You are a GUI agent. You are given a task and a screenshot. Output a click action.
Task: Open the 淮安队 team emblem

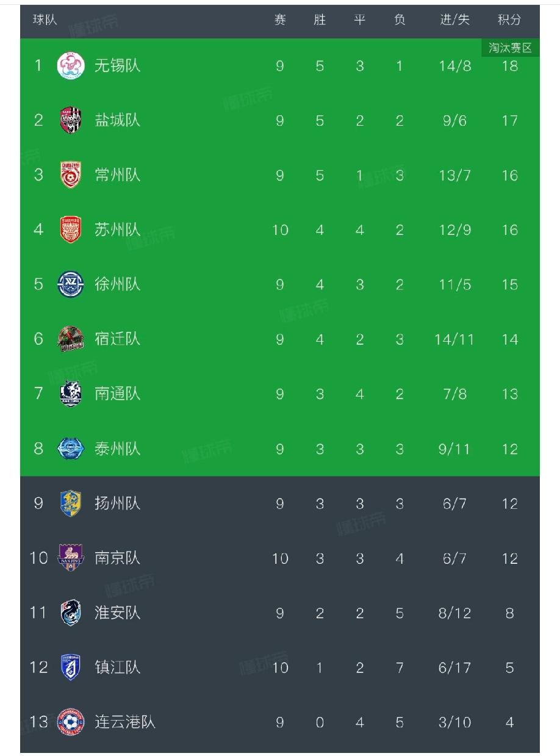(71, 613)
